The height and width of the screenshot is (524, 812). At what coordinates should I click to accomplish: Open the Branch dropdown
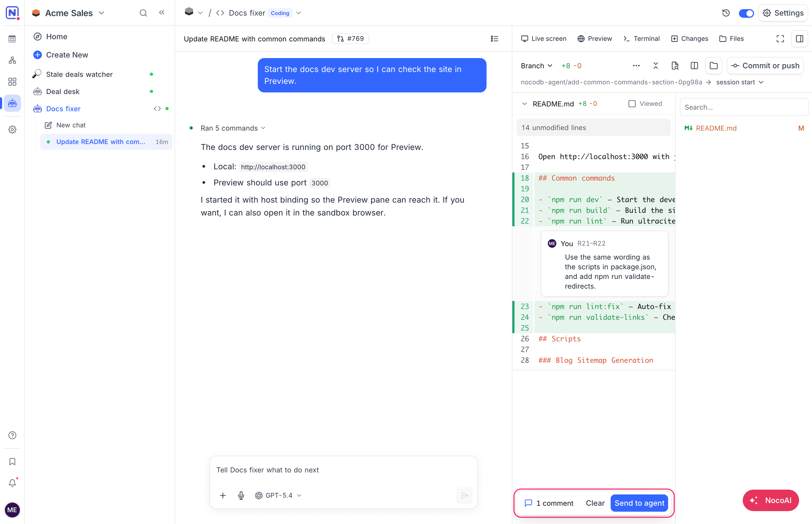536,66
